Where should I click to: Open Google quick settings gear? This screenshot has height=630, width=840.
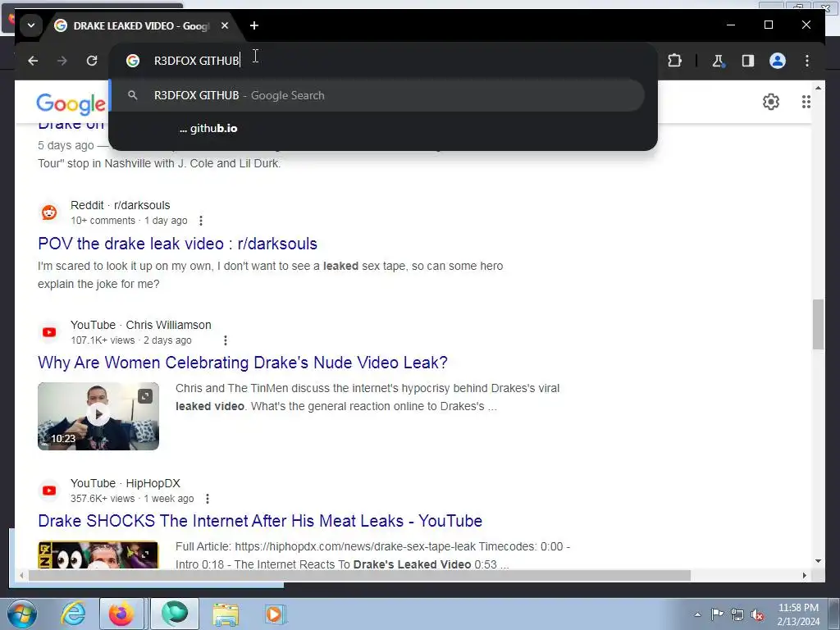tap(771, 102)
